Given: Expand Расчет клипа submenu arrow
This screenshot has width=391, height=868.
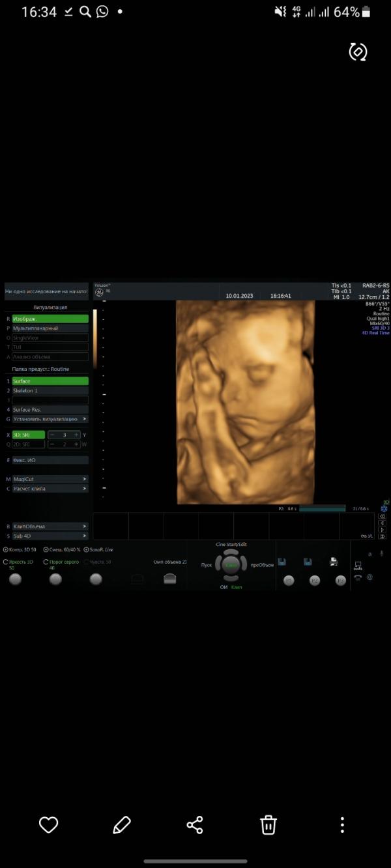Looking at the screenshot, I should click(85, 489).
